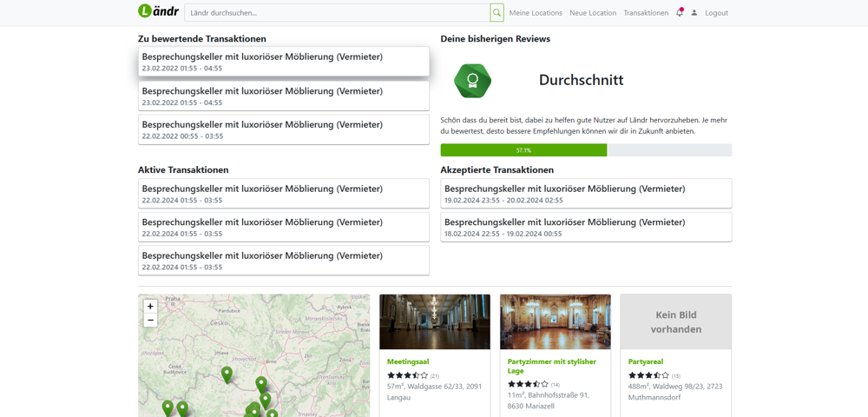The width and height of the screenshot is (868, 417).
Task: Click the Meetingsaal review count (21)
Action: [435, 376]
